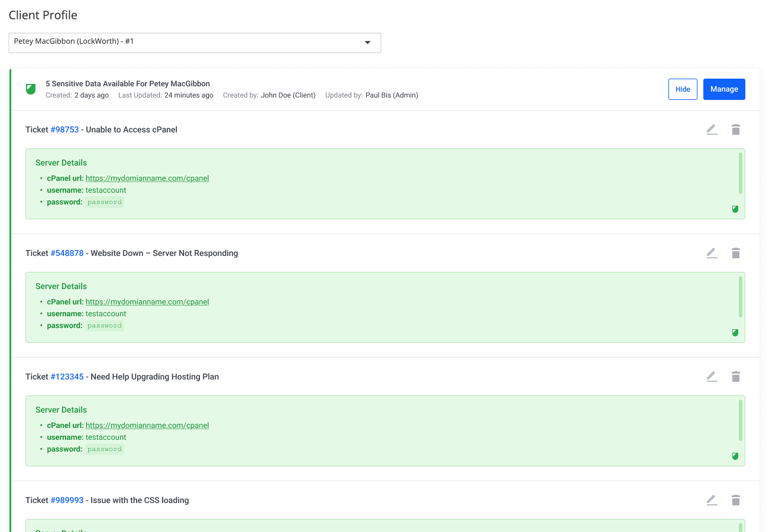Screen dimensions: 769x532
Task: Delete the CSS loading ticket entry
Action: tap(736, 500)
